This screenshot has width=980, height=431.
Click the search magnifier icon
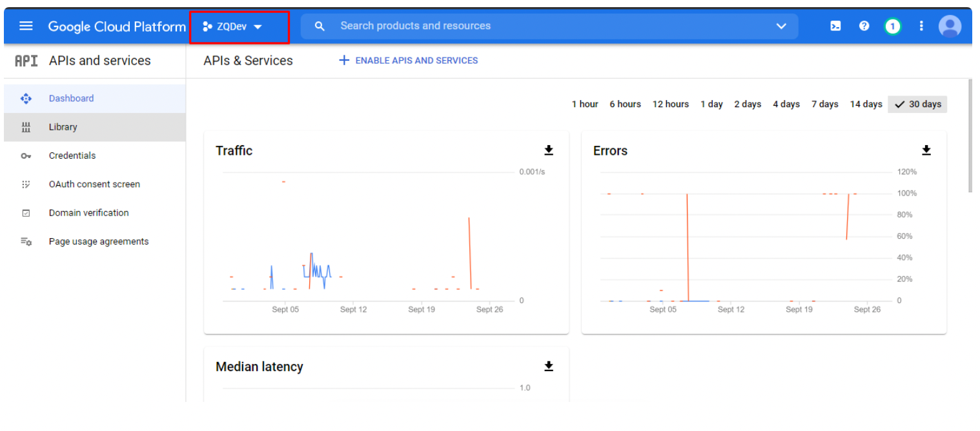coord(319,26)
